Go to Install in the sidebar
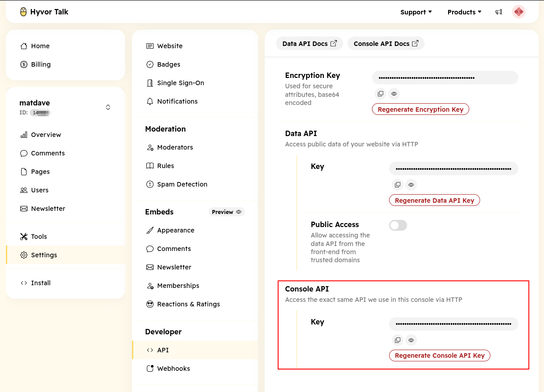Screen dimensions: 544x392 (x=41, y=283)
